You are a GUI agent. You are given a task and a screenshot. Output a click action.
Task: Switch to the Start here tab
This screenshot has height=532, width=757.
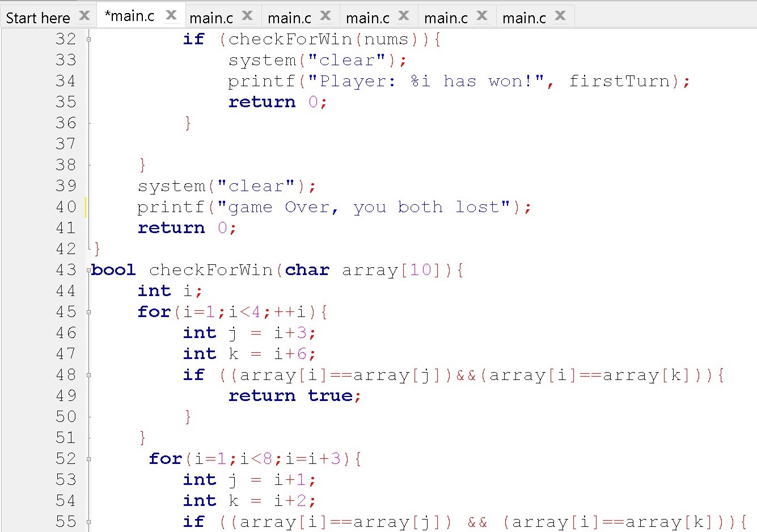pyautogui.click(x=38, y=18)
